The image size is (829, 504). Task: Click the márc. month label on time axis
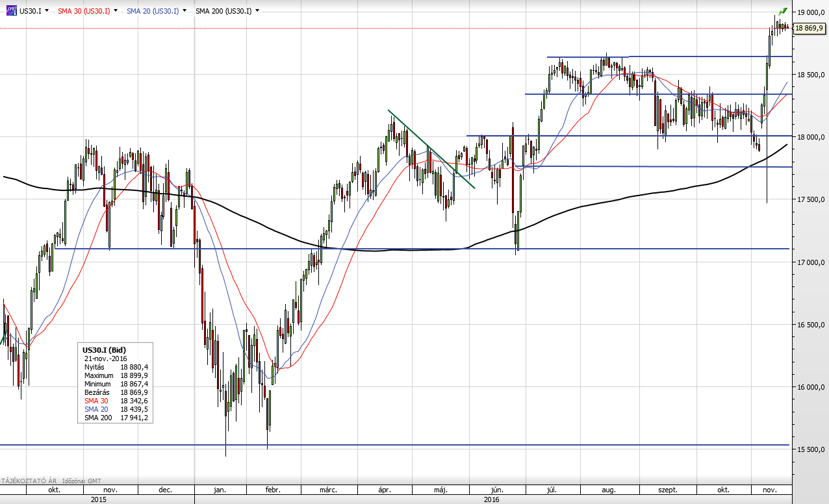[327, 490]
